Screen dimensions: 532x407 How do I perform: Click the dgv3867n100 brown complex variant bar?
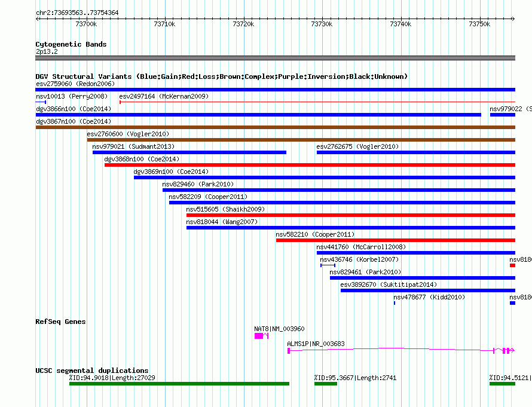(275, 127)
